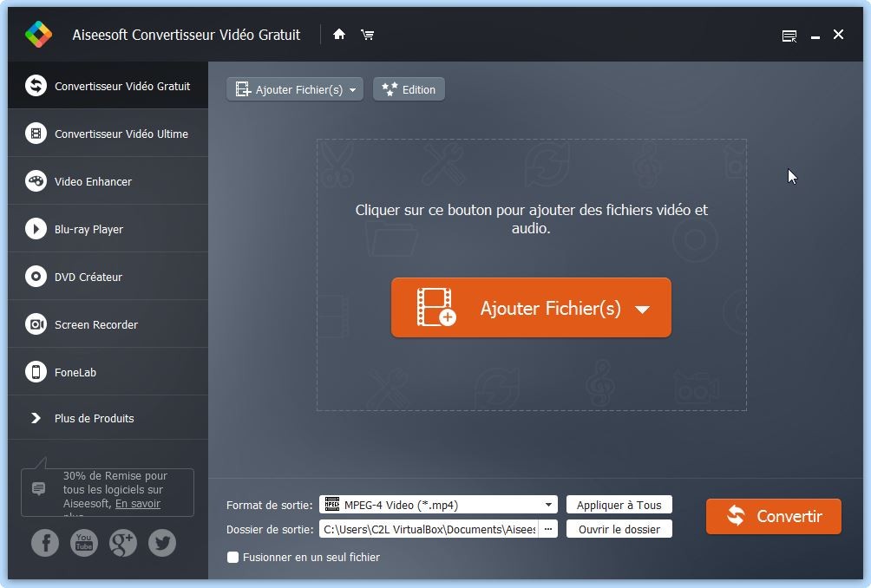Screen dimensions: 871x588
Task: Open the Google+ social icon
Action: pos(123,543)
